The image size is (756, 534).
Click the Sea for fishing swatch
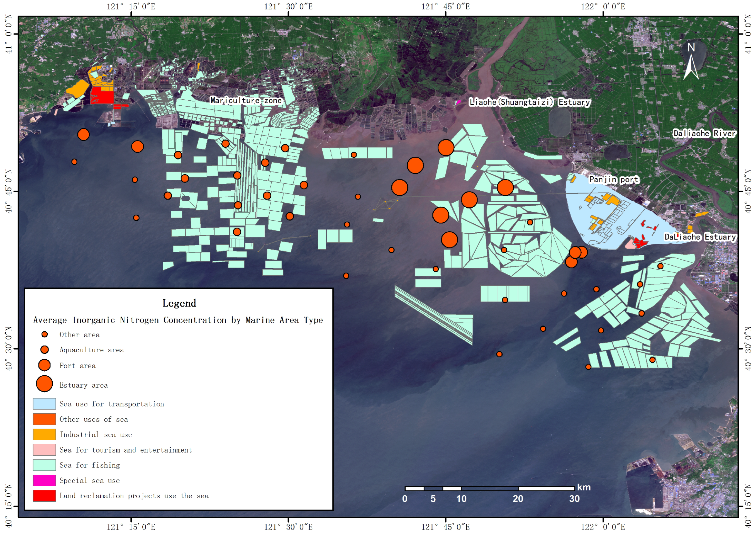pos(45,465)
